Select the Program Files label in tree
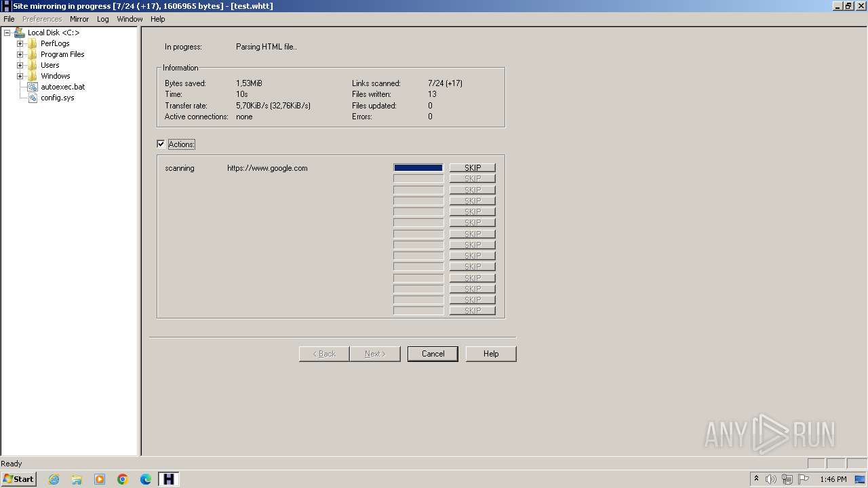868x488 pixels. point(62,54)
